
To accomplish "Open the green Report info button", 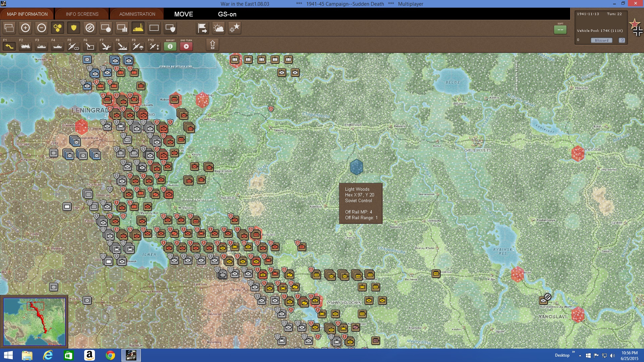I will 170,46.
